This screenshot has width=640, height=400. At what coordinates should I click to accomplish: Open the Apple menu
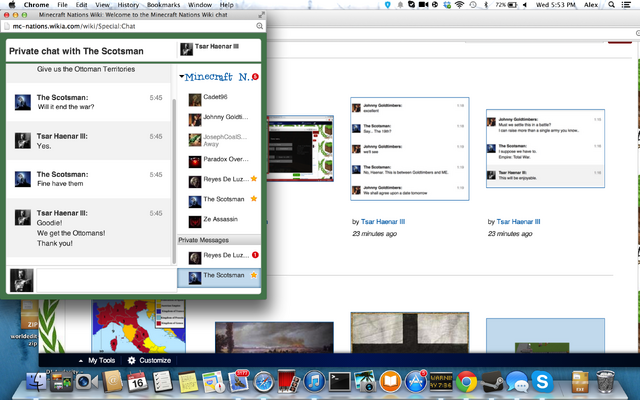(12, 5)
